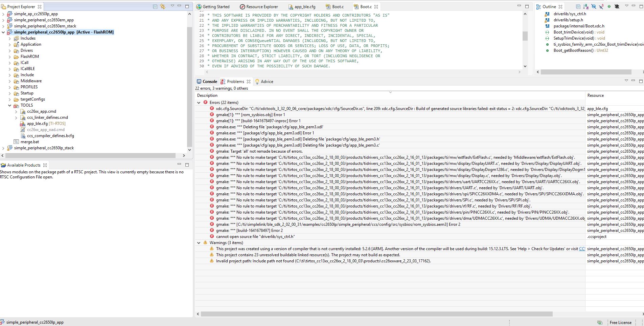Screen dimensions: 644x326
Task: Collapse the Errors (22 items) group
Action: click(199, 103)
